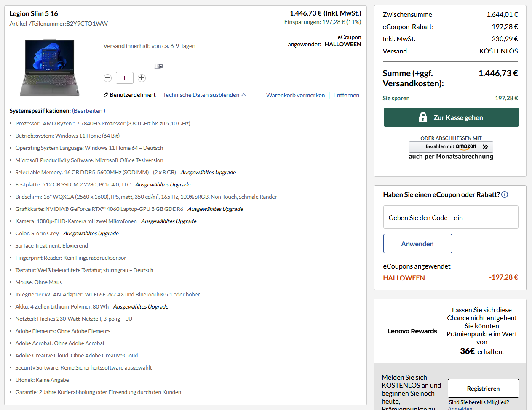Click Operating System Language line
The image size is (532, 410).
89,148
